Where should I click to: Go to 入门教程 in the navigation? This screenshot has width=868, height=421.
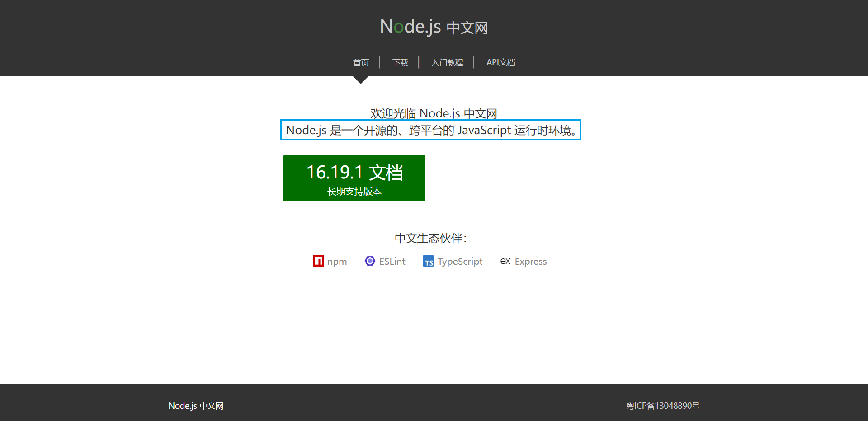tap(447, 62)
